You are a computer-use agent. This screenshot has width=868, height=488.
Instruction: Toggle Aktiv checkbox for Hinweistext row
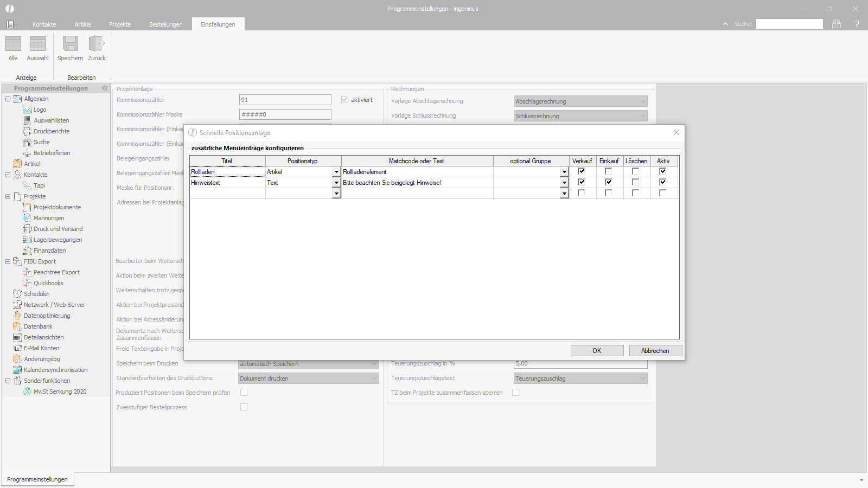pos(663,182)
